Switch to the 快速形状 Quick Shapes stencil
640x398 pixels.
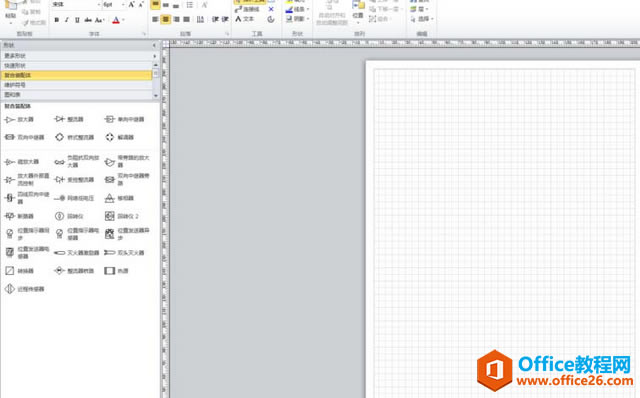(x=76, y=65)
